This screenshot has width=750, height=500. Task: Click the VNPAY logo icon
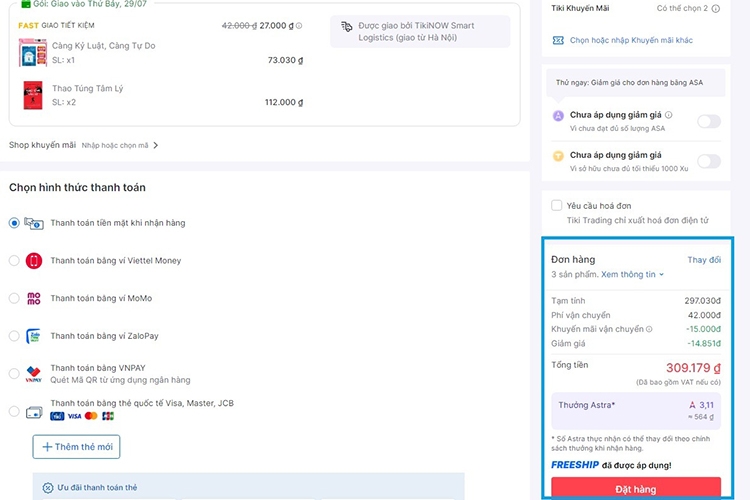(33, 374)
